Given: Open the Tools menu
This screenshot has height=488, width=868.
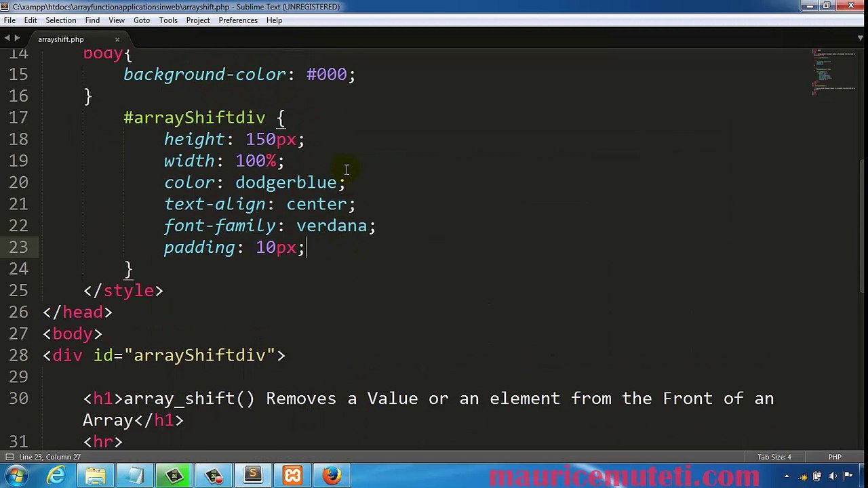Looking at the screenshot, I should click(168, 20).
